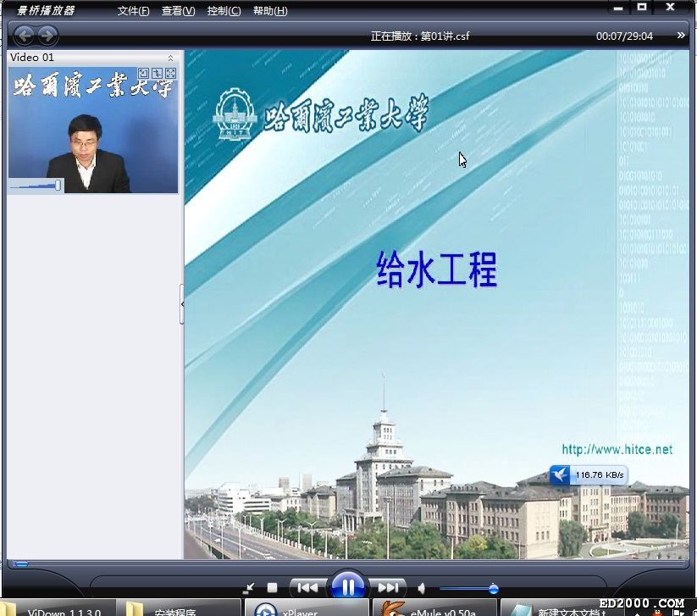Open the 文件(F) menu

click(x=133, y=11)
